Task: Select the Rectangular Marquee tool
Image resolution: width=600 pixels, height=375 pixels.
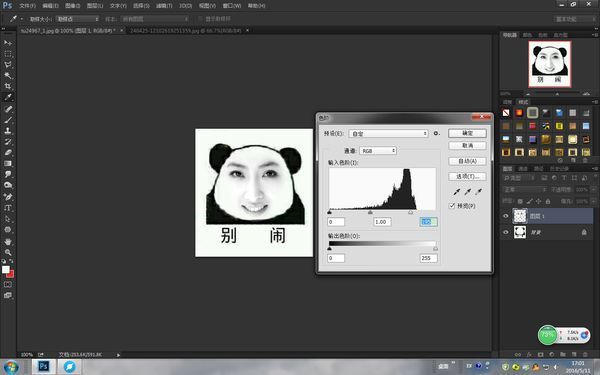Action: pos(8,54)
